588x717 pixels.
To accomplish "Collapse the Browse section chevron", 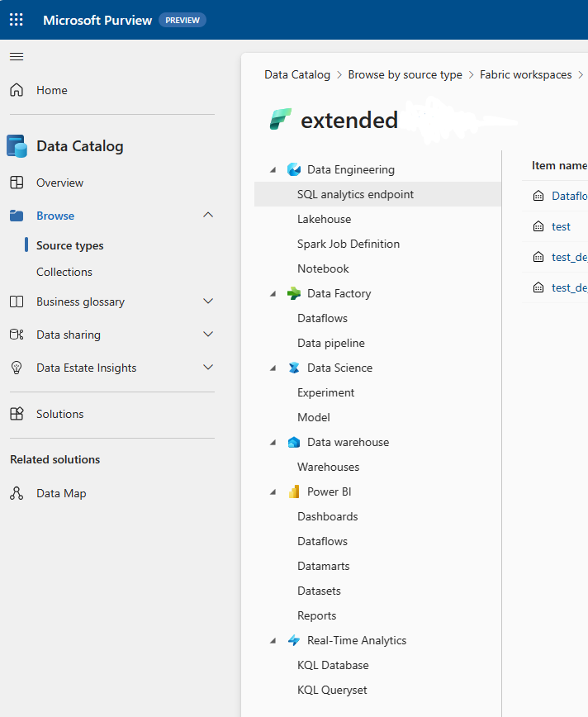I will pos(208,216).
